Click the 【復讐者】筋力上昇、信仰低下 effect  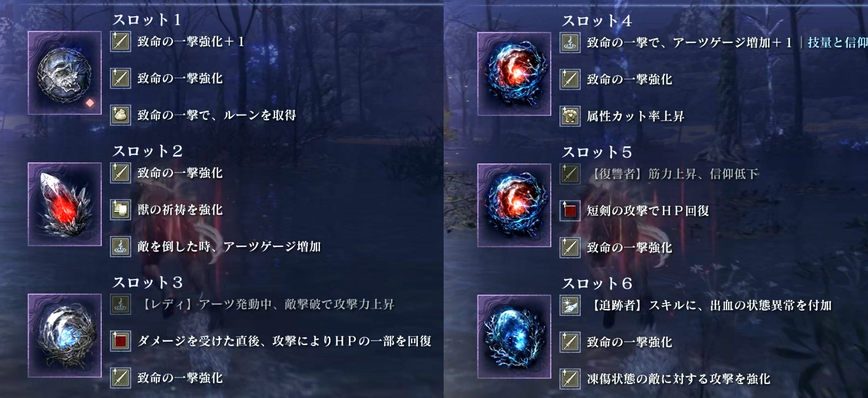point(674,174)
